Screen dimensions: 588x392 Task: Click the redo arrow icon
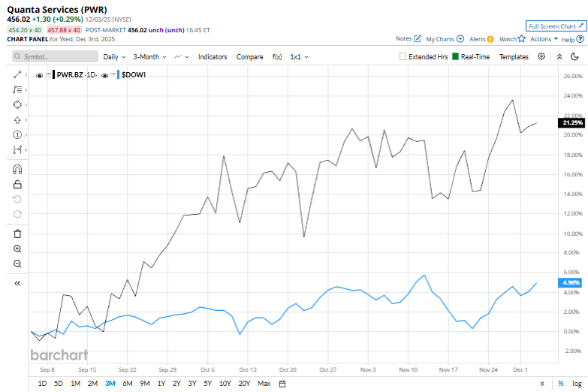(17, 214)
